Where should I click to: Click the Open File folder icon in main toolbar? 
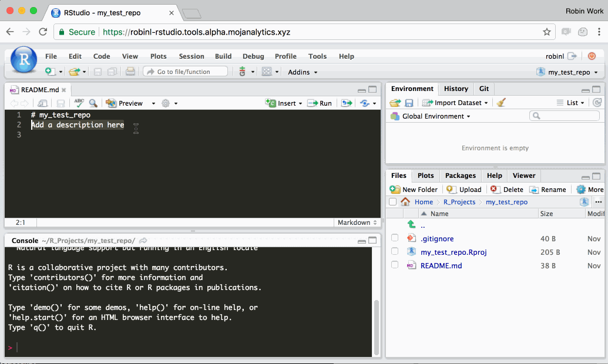pyautogui.click(x=74, y=72)
